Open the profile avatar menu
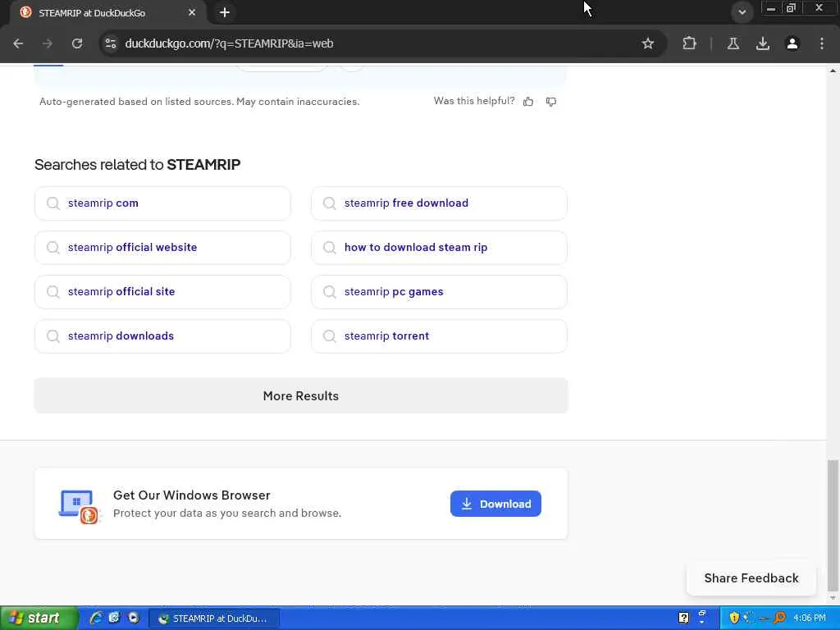Screen dimensions: 840x630 pos(792,43)
